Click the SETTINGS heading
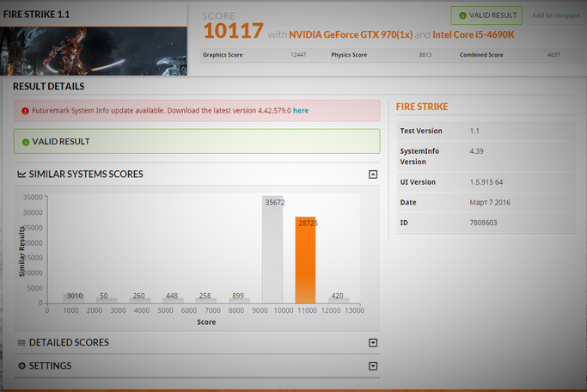This screenshot has width=587, height=392. point(50,366)
